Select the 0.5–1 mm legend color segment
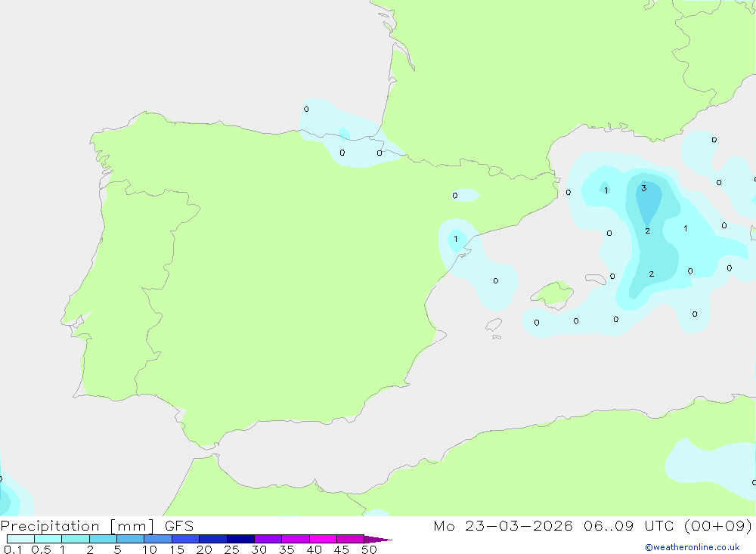 pos(48,539)
